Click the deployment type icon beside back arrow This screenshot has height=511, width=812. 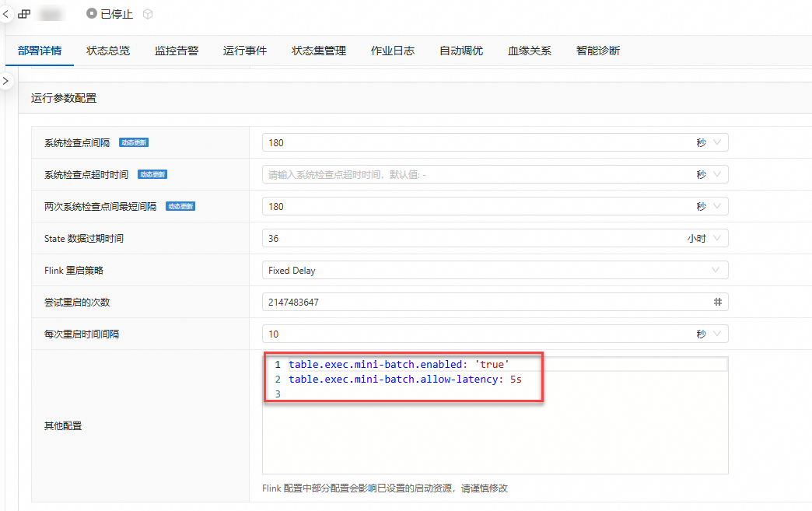coord(24,14)
